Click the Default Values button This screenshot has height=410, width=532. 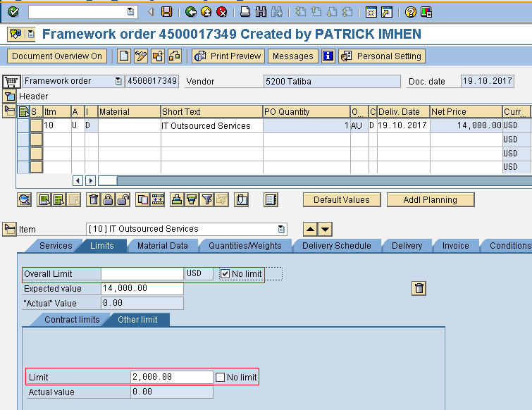pyautogui.click(x=342, y=200)
